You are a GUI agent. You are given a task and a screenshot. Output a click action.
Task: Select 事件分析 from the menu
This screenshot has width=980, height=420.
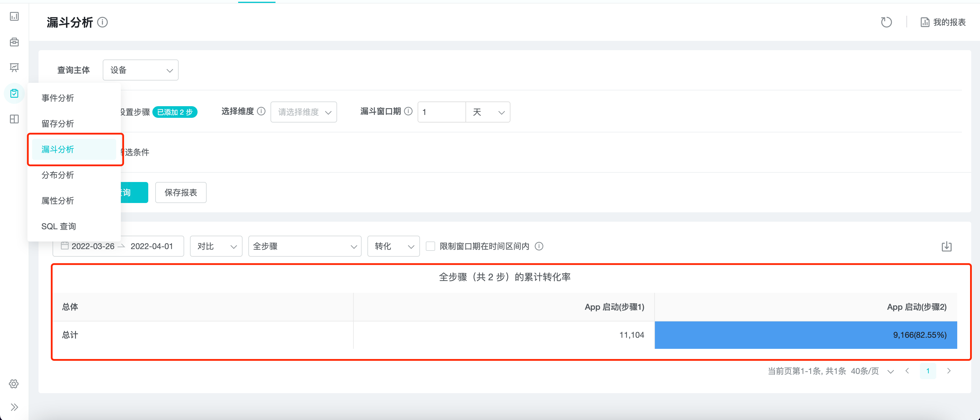tap(58, 98)
